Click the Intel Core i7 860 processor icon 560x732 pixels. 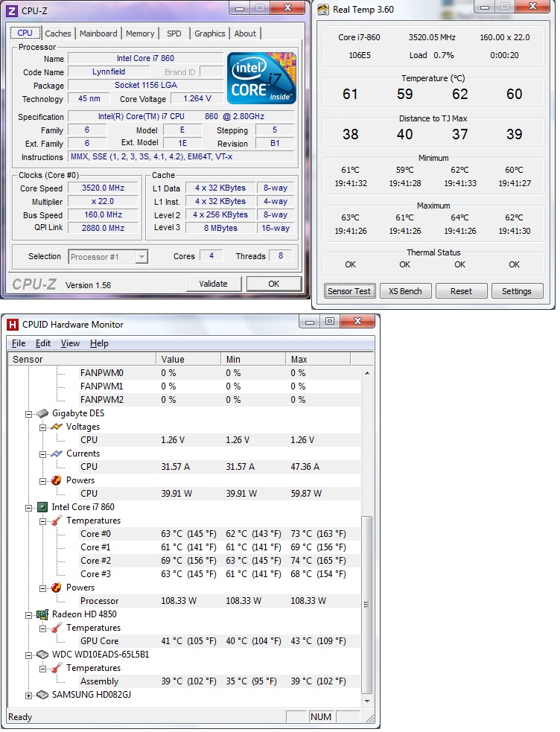[42, 507]
